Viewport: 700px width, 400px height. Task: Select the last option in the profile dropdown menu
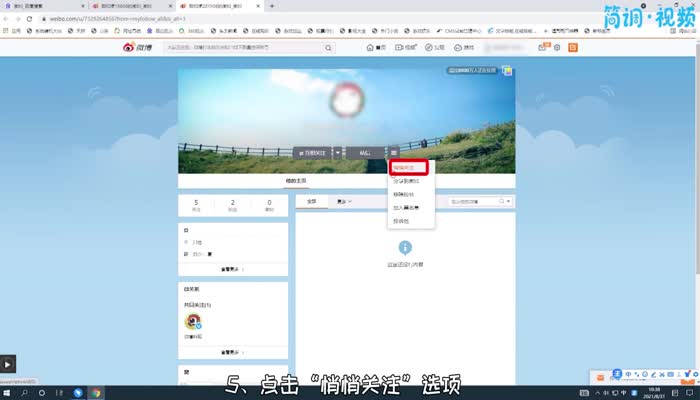tap(400, 220)
